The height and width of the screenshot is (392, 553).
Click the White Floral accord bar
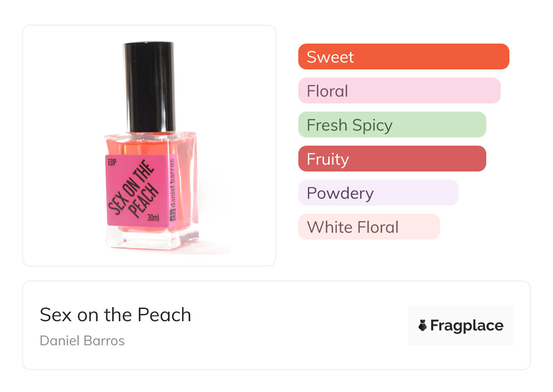coord(369,227)
